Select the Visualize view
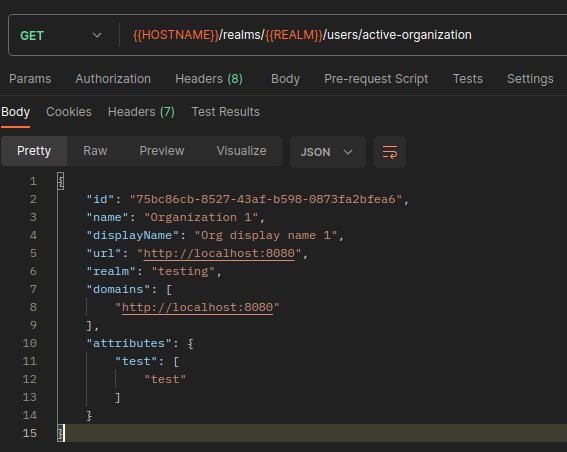 point(241,151)
